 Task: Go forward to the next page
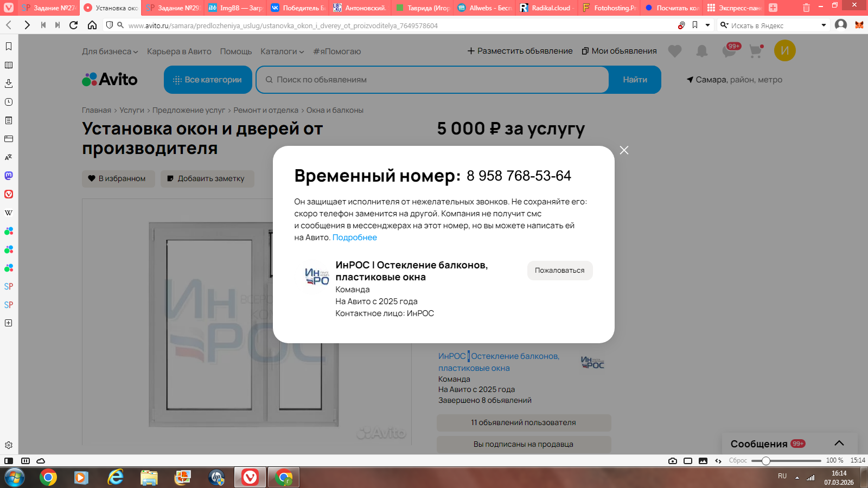(27, 25)
